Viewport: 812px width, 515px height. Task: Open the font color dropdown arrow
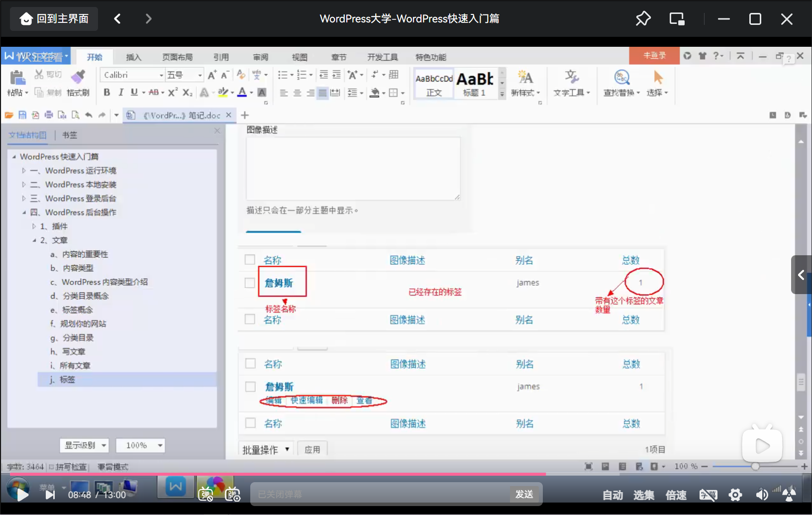251,93
